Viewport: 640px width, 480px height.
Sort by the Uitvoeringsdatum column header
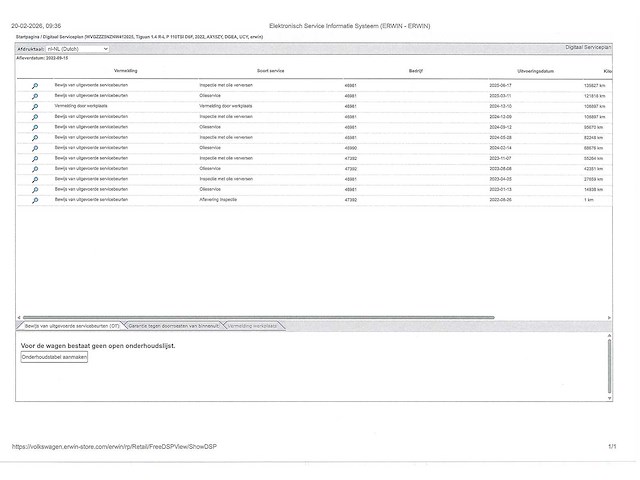[x=536, y=72]
